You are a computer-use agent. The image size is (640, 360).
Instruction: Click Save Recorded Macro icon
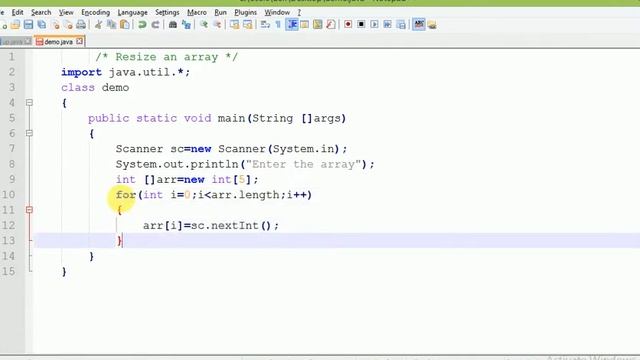pos(401,24)
